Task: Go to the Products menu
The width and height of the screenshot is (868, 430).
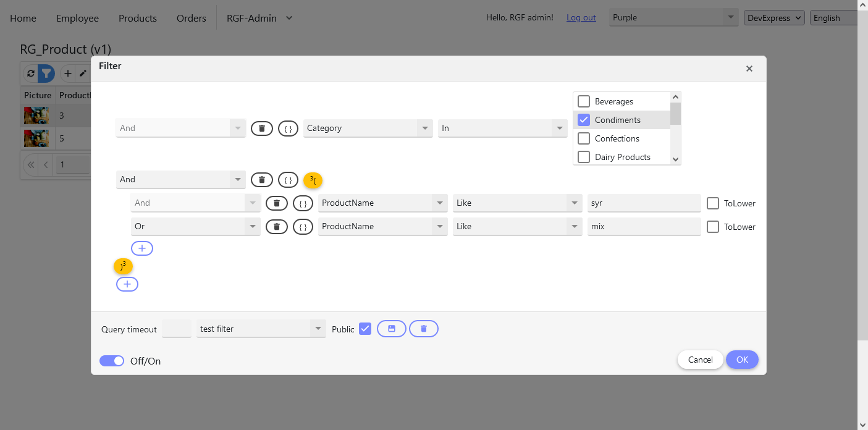Action: pos(138,18)
